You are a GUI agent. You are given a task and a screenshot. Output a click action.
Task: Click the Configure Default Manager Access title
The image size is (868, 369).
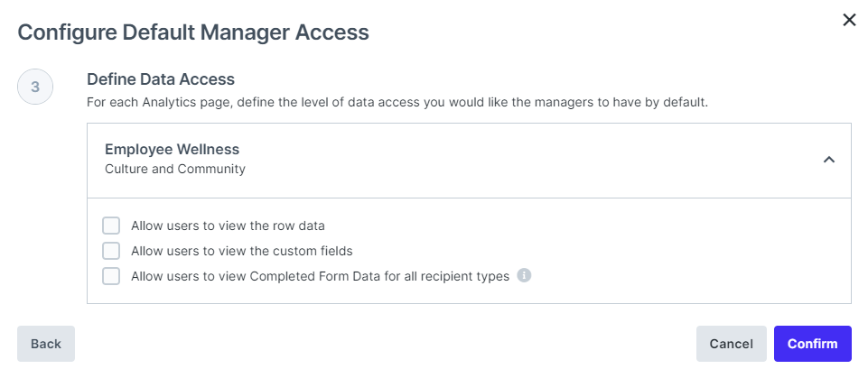193,32
